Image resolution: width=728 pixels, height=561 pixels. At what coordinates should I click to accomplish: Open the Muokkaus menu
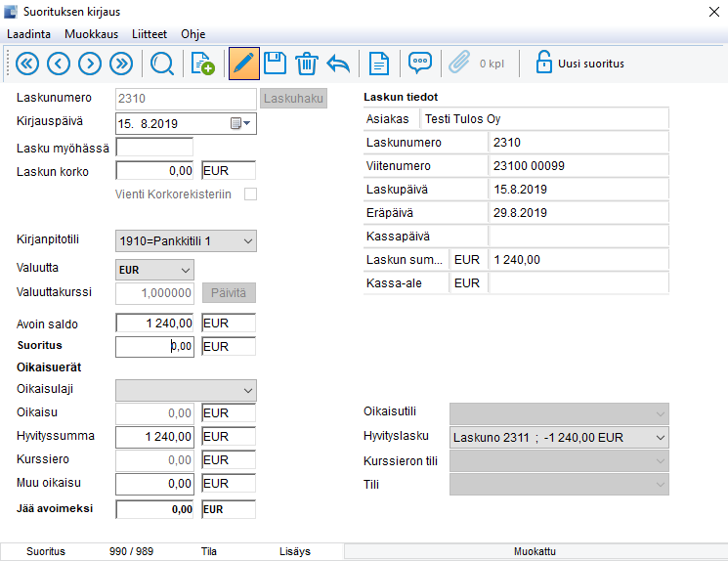pyautogui.click(x=92, y=34)
